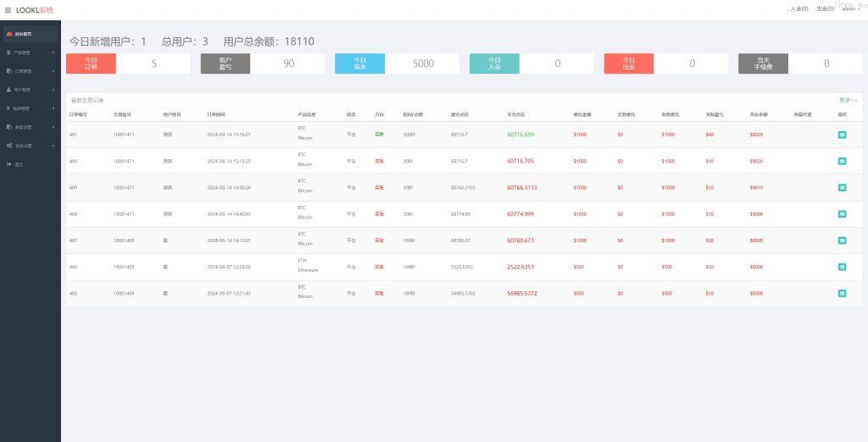Click the red 今日订单 stat tile
Viewport: 868px width, 442px height.
pos(91,64)
